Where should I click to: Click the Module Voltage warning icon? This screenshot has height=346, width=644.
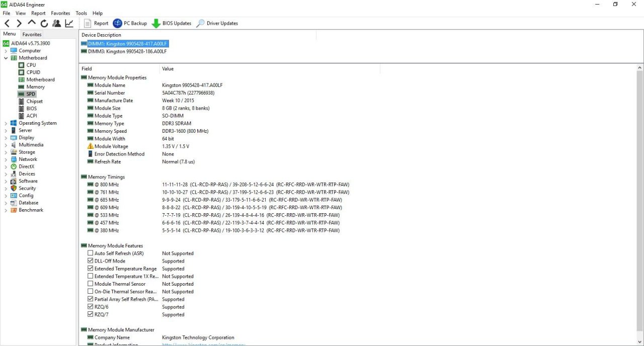pos(91,146)
